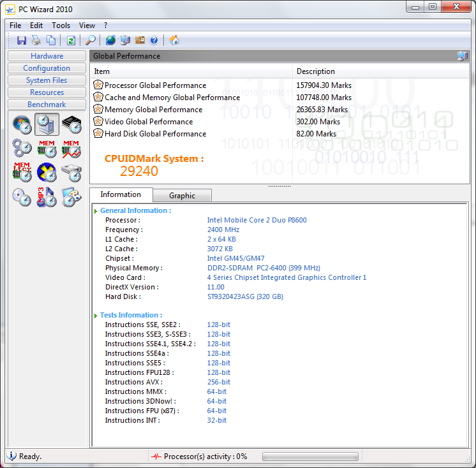Click the Copy pages toolbar icon
This screenshot has height=468, width=476.
50,40
